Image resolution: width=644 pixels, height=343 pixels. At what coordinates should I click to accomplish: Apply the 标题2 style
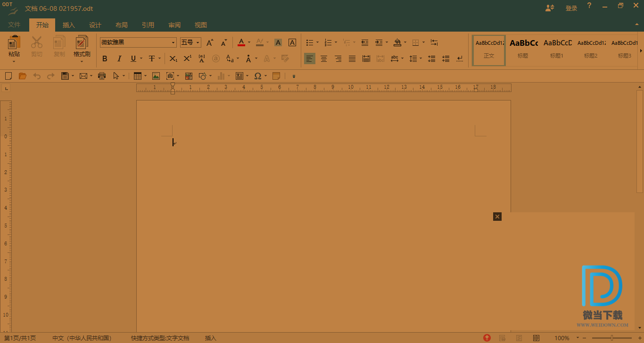[x=591, y=50]
